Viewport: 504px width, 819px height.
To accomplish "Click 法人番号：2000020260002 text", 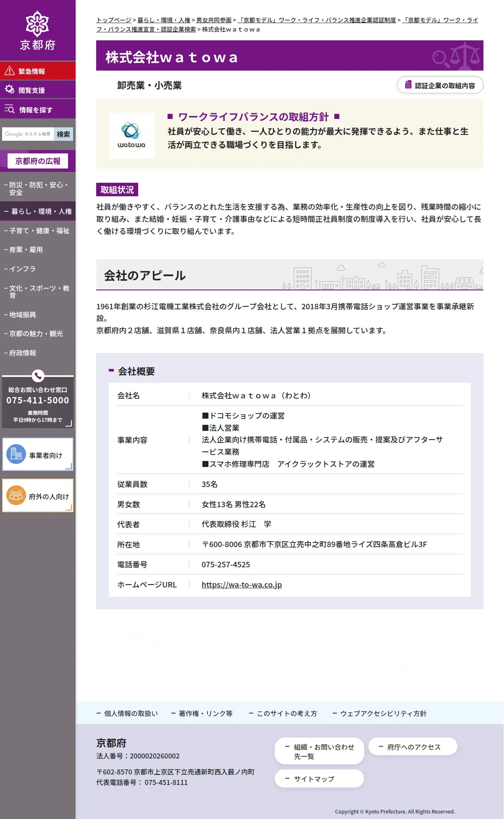I will 138,756.
